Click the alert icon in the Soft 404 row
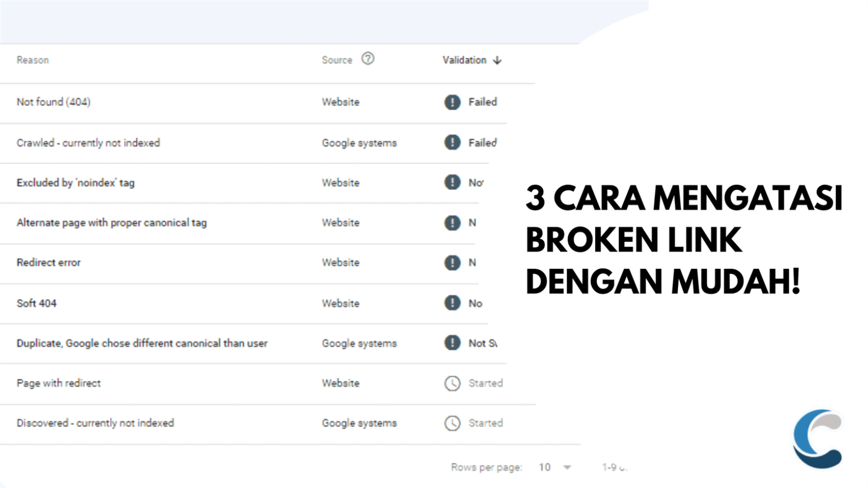This screenshot has width=868, height=488. click(x=452, y=303)
